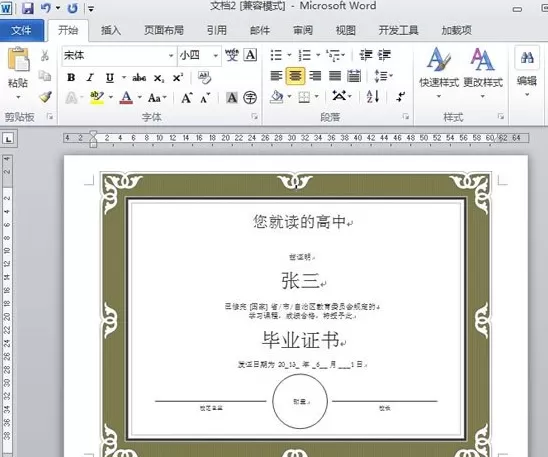Toggle Superscript formatting

point(178,78)
